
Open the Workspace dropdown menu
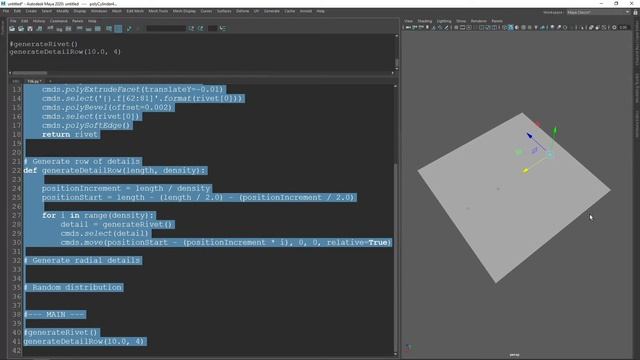click(x=598, y=12)
